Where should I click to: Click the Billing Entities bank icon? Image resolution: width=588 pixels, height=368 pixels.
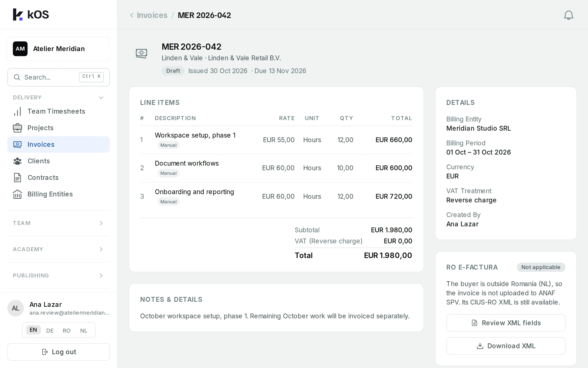pyautogui.click(x=17, y=194)
